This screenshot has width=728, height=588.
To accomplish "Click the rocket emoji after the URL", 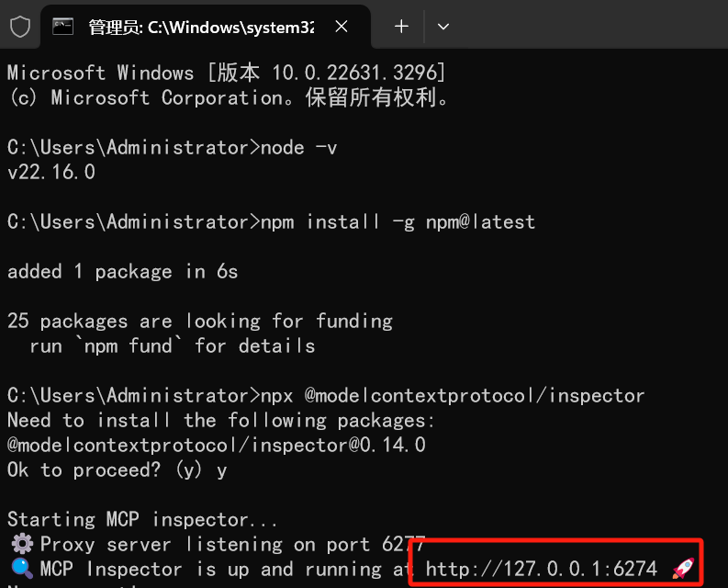I will (682, 569).
